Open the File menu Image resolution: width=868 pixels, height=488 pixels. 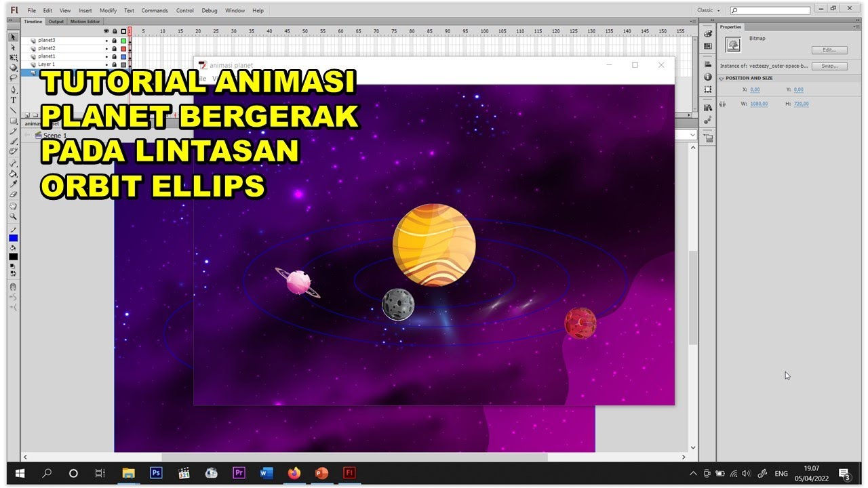32,11
